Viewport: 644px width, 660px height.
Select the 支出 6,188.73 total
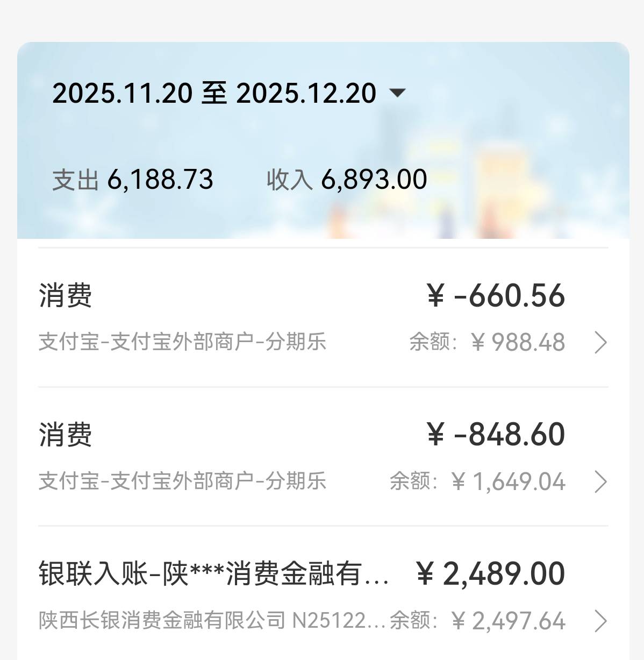coord(133,180)
